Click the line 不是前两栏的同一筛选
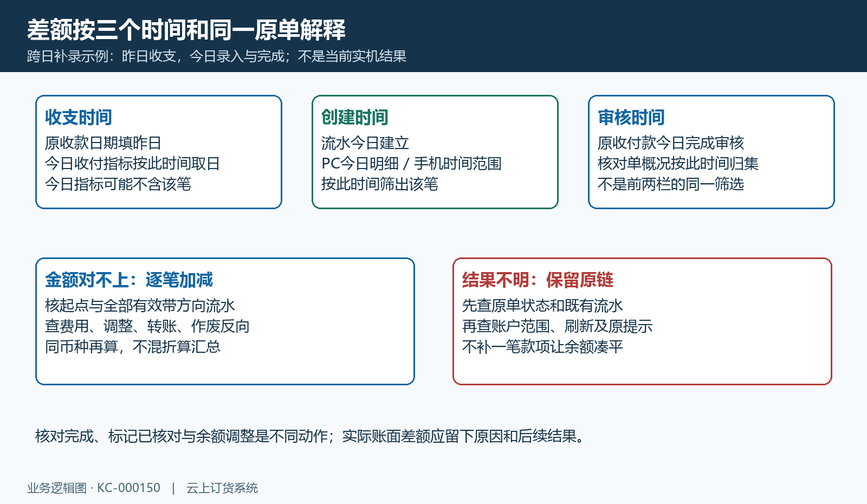 [x=671, y=184]
